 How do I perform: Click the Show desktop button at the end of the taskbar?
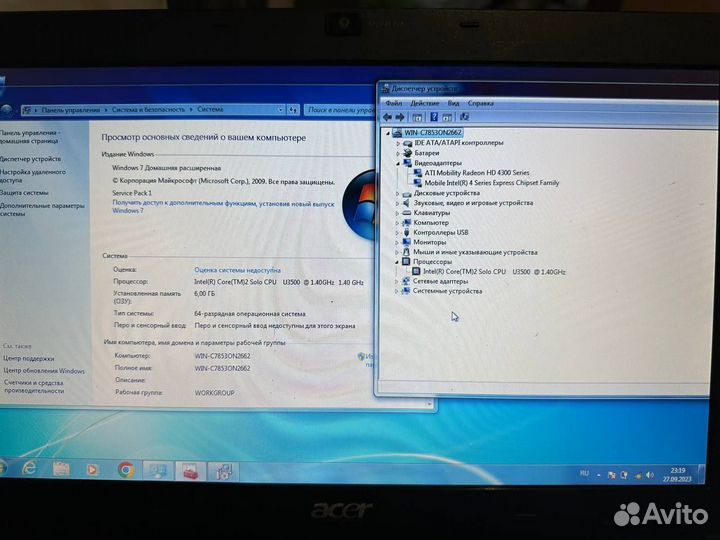pyautogui.click(x=701, y=475)
